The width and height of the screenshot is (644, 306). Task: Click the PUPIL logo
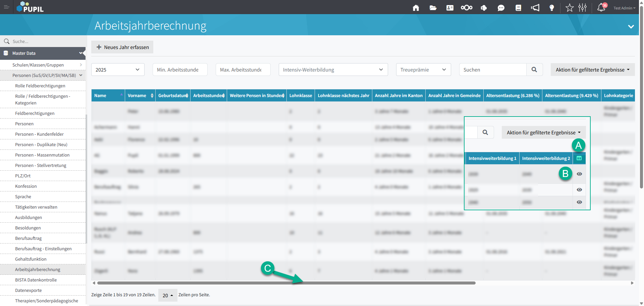[30, 7]
